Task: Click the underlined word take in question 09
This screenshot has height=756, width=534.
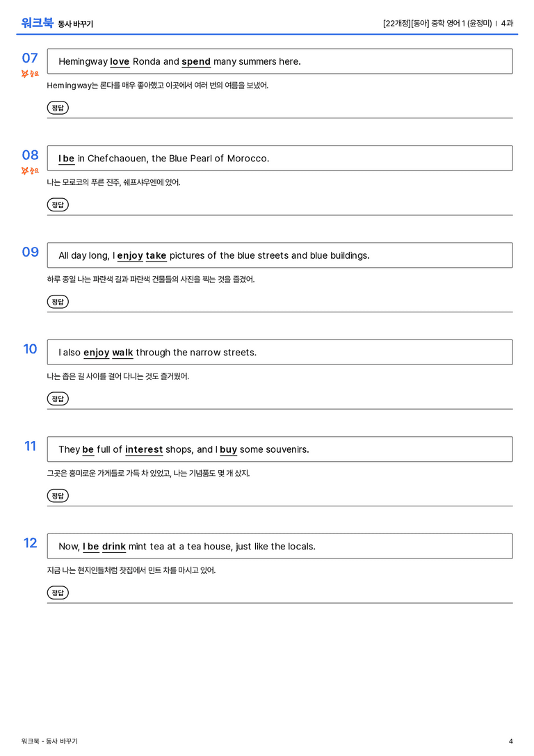Action: point(156,255)
